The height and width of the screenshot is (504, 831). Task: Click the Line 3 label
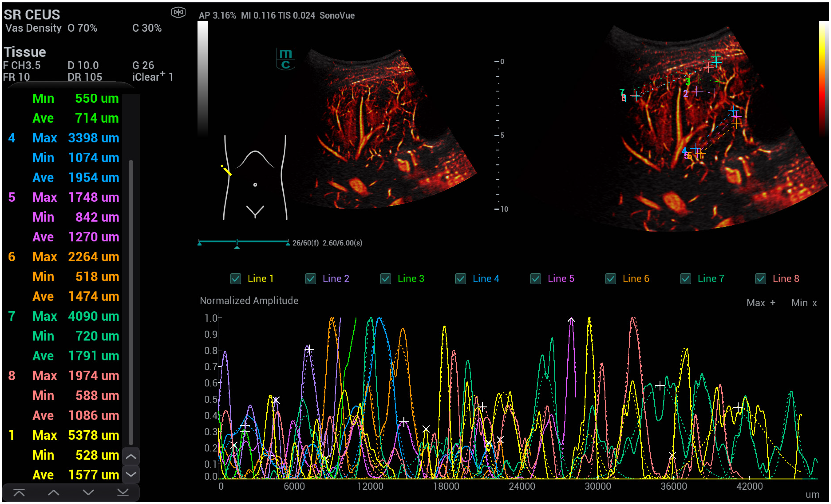point(411,279)
